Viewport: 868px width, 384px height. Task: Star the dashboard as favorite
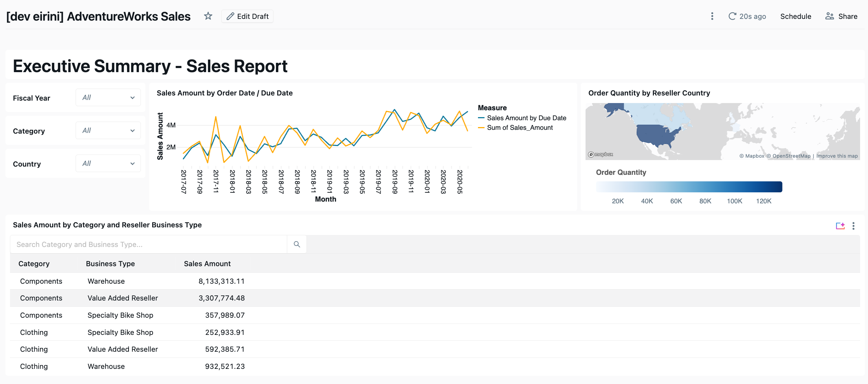(208, 16)
